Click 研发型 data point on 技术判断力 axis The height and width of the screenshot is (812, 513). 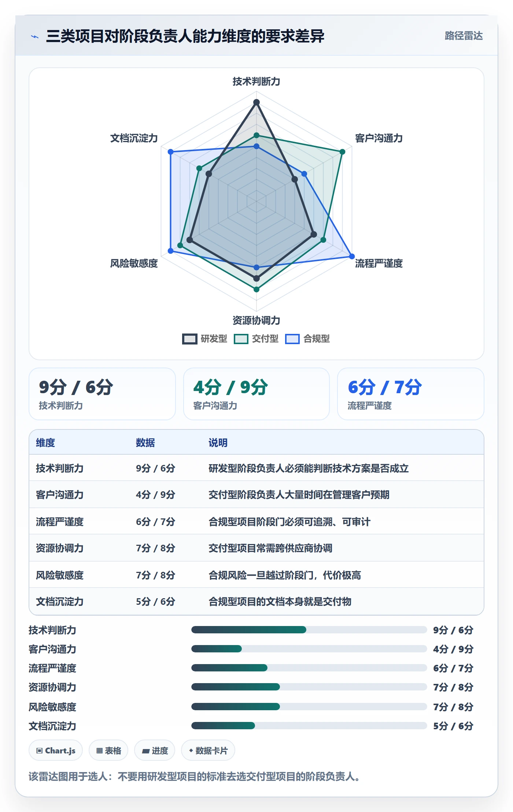click(256, 102)
